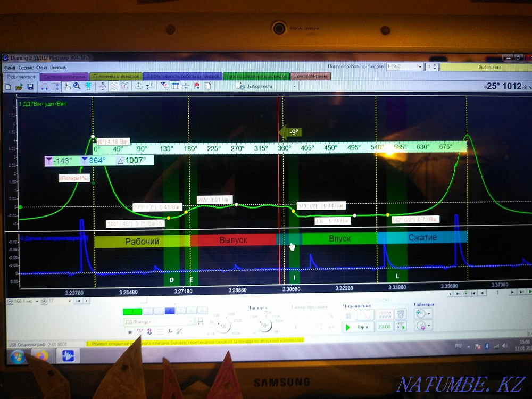Toggle the eye visibility icon near channel name
Screen dimensions: 532x399
pos(129,332)
